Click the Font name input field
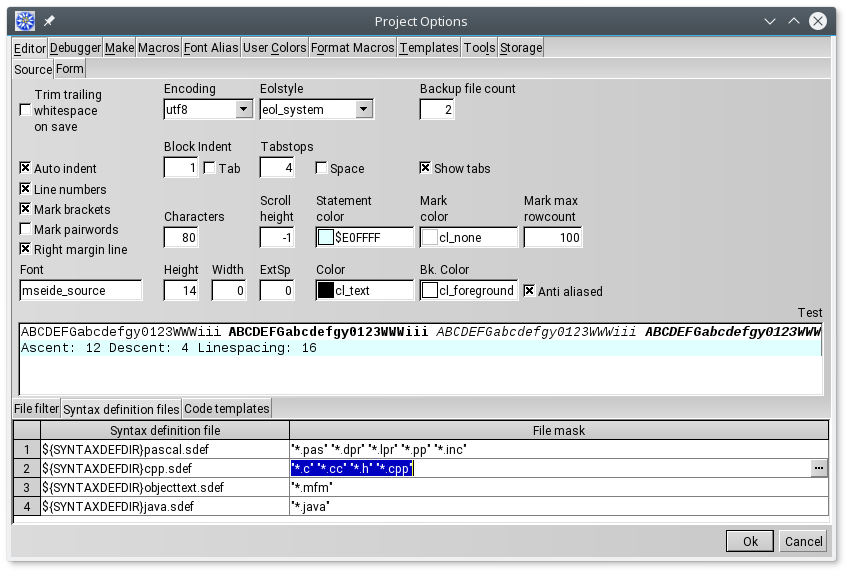 (x=80, y=291)
